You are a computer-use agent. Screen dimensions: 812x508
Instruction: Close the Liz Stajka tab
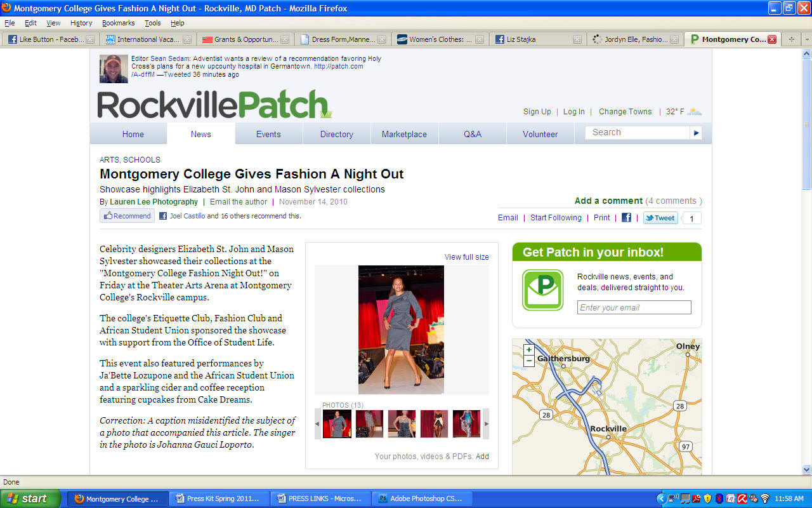(577, 39)
